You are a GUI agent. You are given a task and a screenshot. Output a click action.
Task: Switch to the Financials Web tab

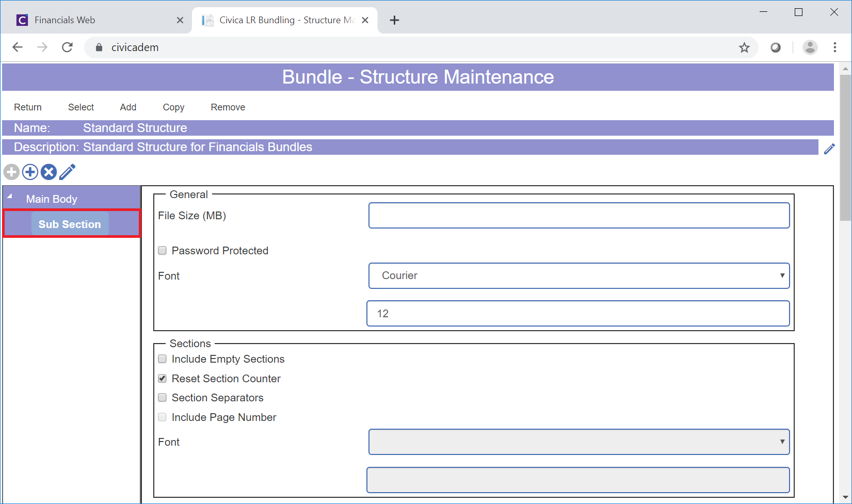coord(95,20)
